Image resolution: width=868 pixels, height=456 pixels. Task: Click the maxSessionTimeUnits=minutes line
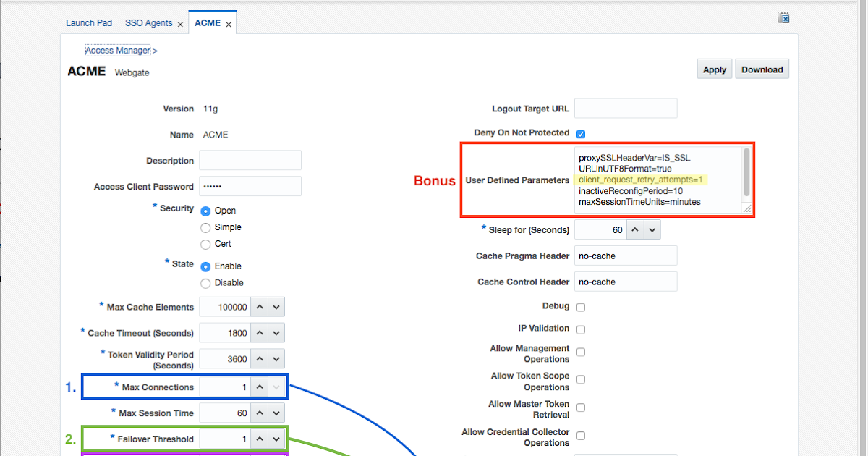click(639, 202)
